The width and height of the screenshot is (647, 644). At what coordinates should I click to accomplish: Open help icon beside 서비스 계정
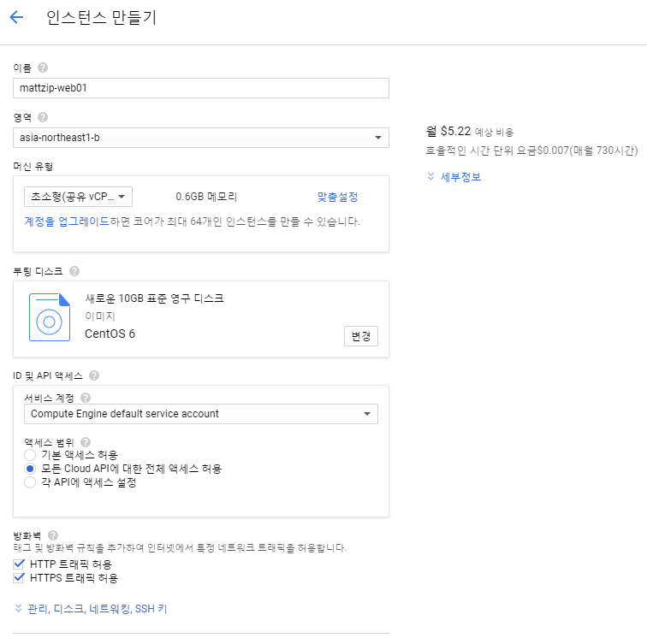(86, 398)
